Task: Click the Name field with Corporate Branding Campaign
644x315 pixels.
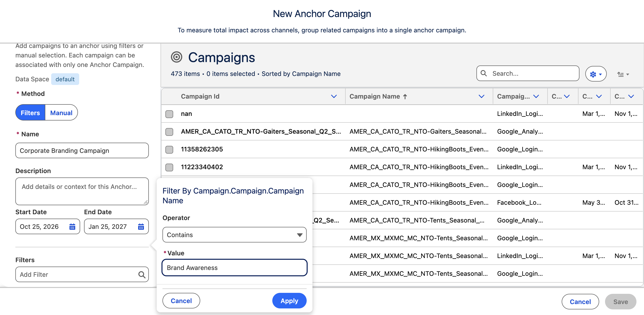Action: pos(82,151)
